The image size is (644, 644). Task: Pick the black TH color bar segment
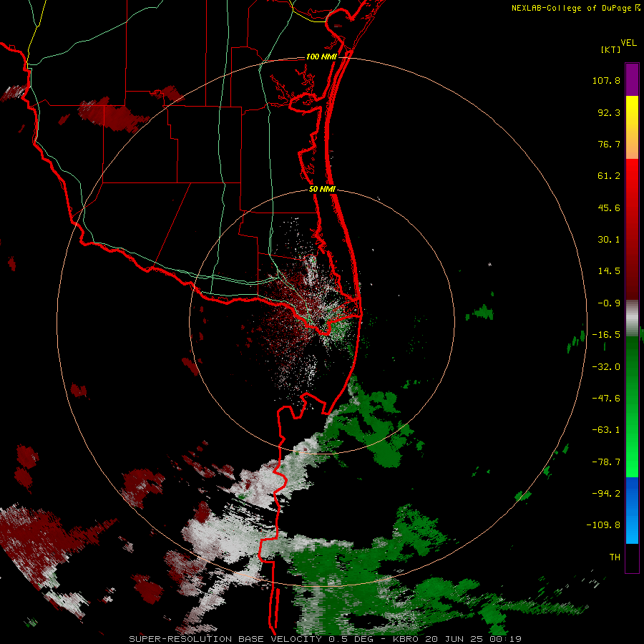click(632, 557)
